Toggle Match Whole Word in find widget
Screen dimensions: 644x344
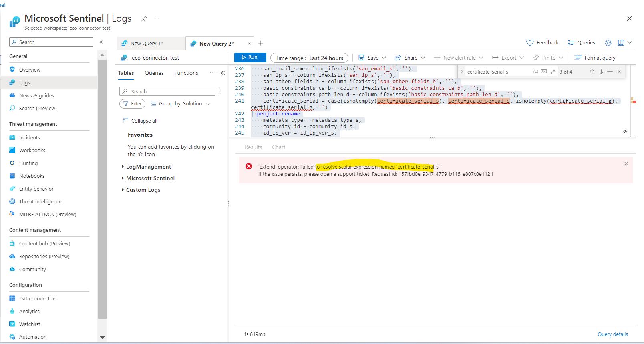click(544, 72)
